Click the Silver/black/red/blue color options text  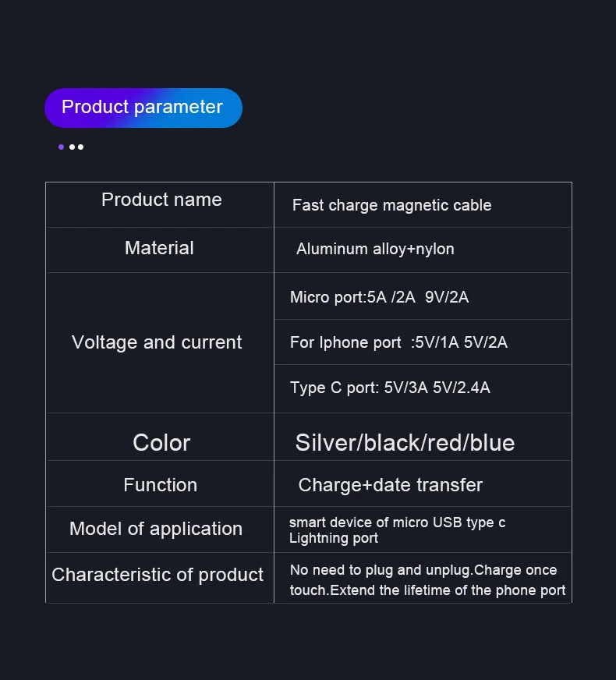405,443
